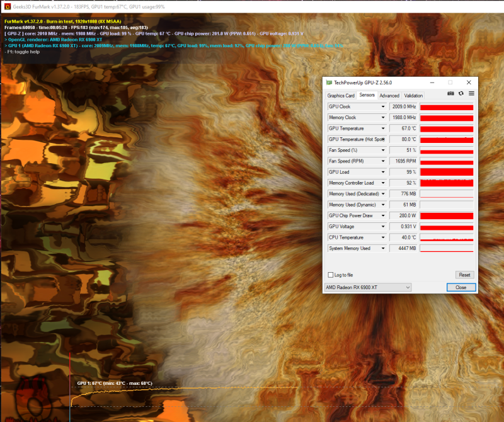Image resolution: width=504 pixels, height=422 pixels.
Task: Open the GPU-Z hamburger menu icon
Action: click(x=471, y=93)
